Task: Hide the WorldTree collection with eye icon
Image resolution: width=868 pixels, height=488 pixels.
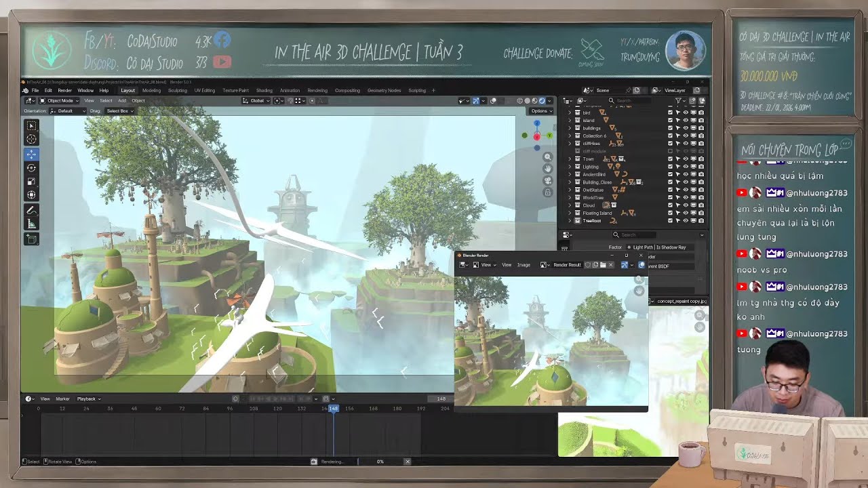Action: (686, 197)
